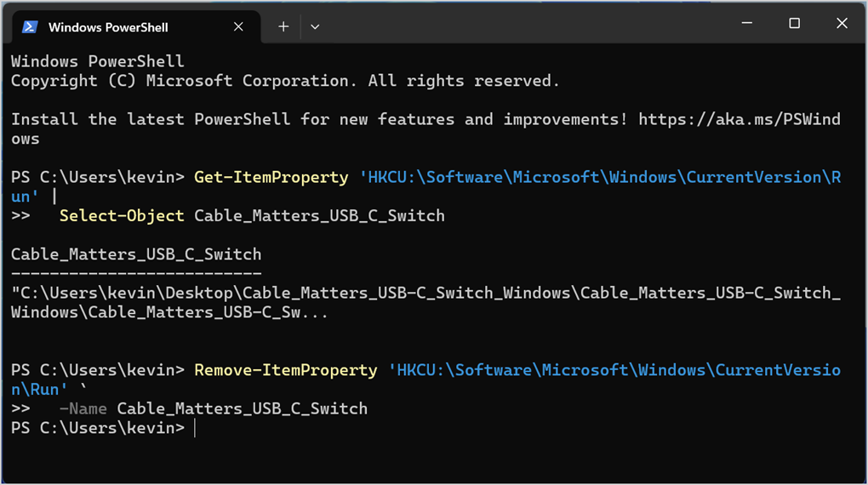Click the Get-ItemProperty command text
The image size is (868, 485).
271,177
